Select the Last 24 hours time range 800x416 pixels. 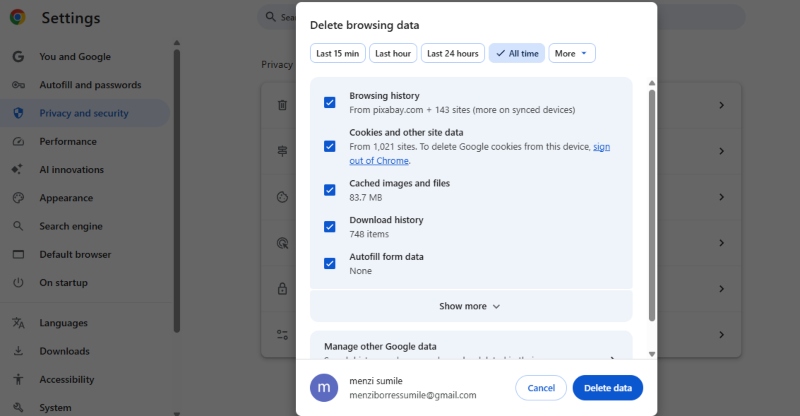tap(453, 53)
